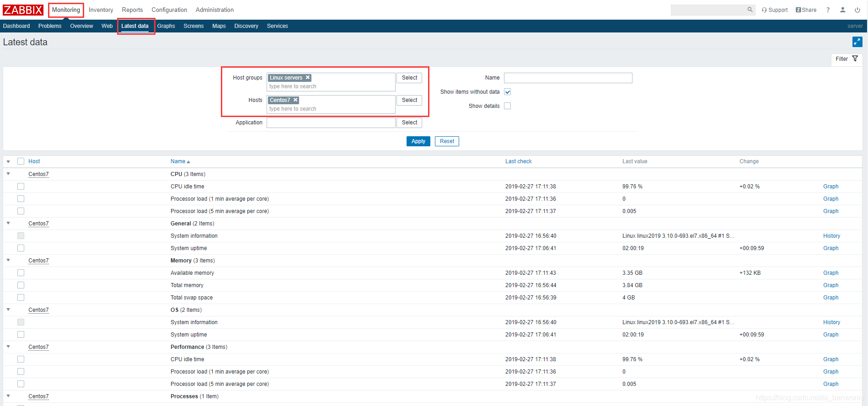Collapse the Memory application group
The height and width of the screenshot is (406, 868).
point(8,260)
